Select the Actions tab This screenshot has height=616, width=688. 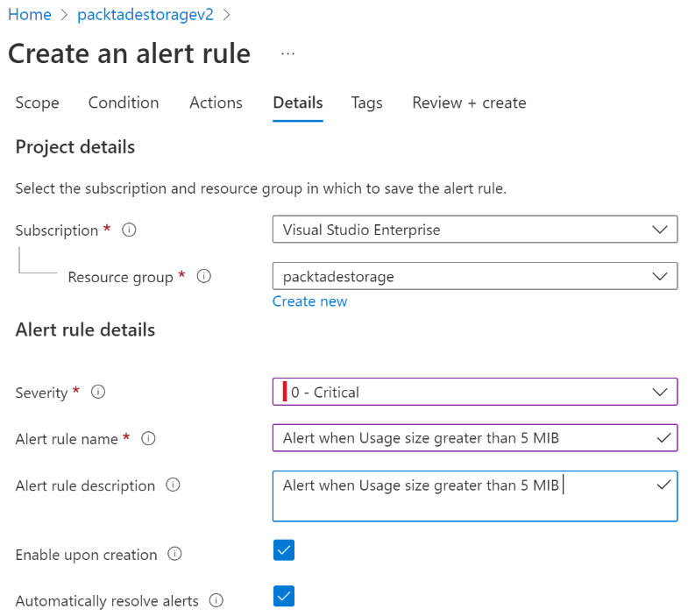(x=216, y=103)
